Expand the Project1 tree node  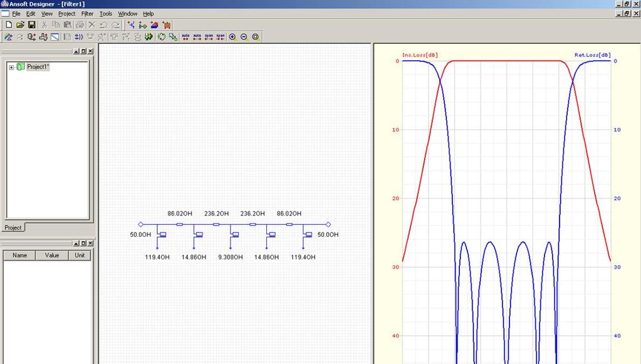[11, 67]
